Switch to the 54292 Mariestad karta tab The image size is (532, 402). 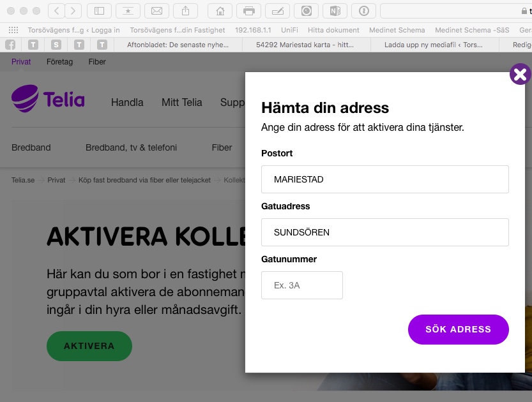pos(305,45)
